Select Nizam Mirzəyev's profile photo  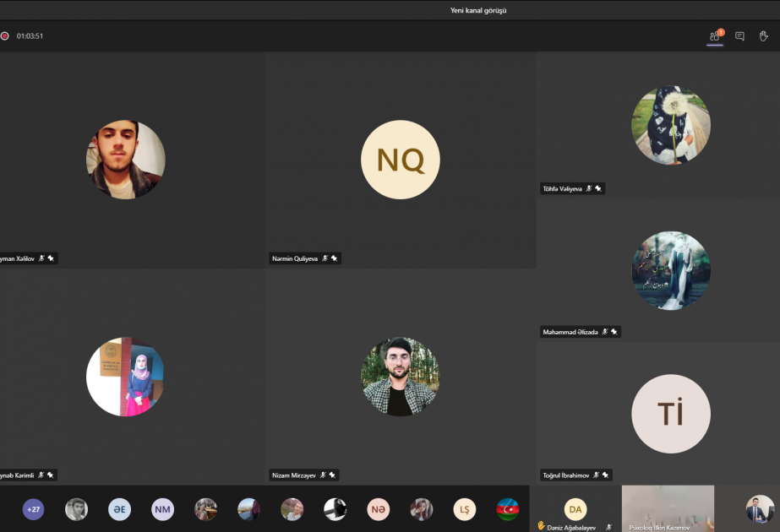401,377
